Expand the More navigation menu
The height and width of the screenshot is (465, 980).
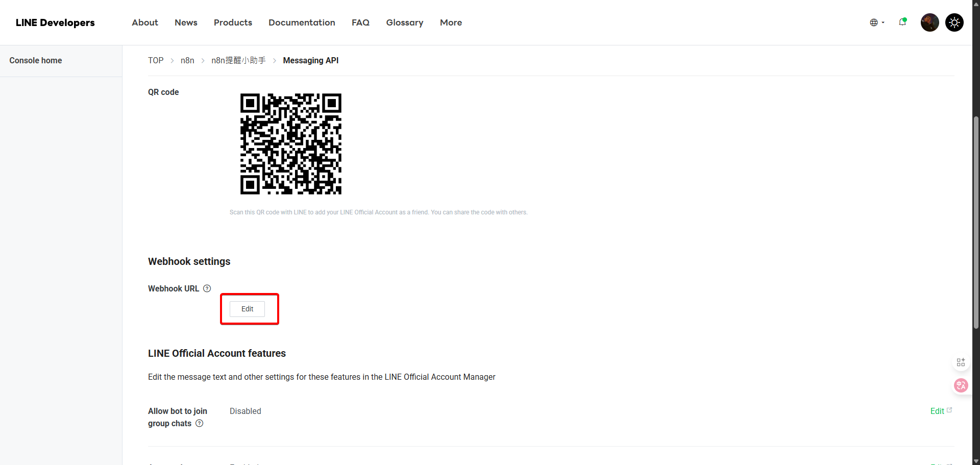click(x=451, y=22)
